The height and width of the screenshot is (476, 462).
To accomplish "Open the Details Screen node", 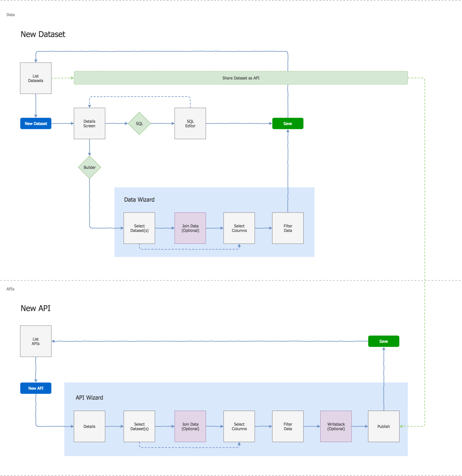I will [x=89, y=123].
